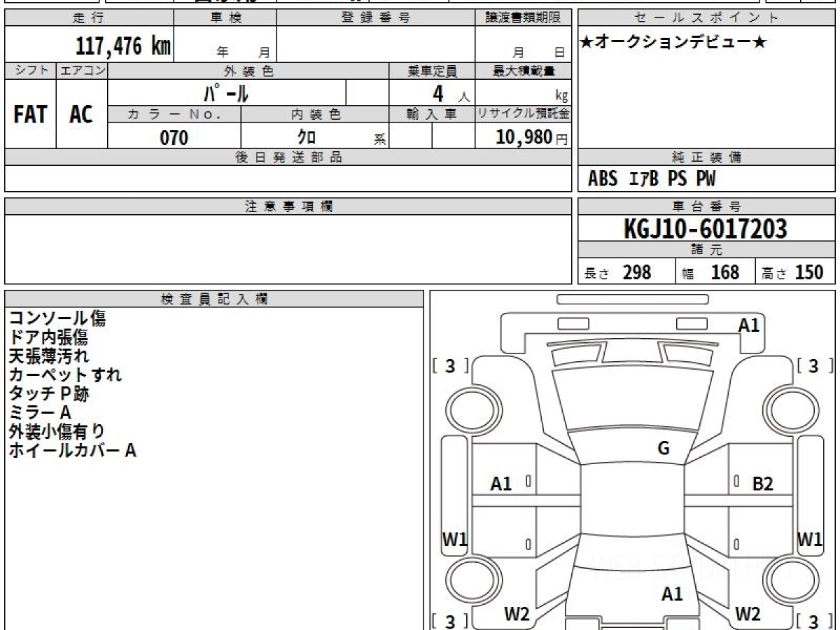Click the 外装小傷有り inspector note
This screenshot has width=840, height=630.
click(x=57, y=431)
